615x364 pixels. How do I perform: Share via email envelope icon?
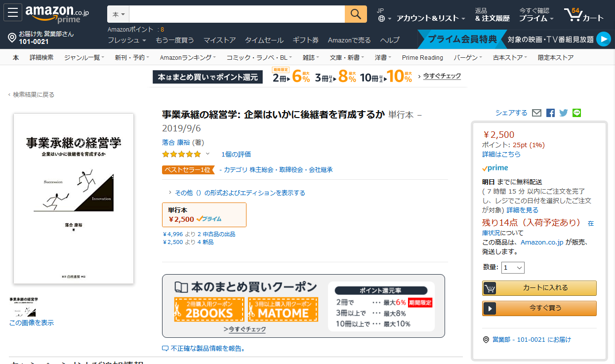click(x=536, y=113)
